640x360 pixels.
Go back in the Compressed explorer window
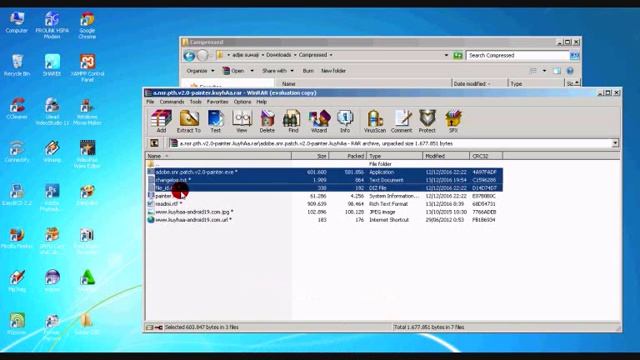189,55
